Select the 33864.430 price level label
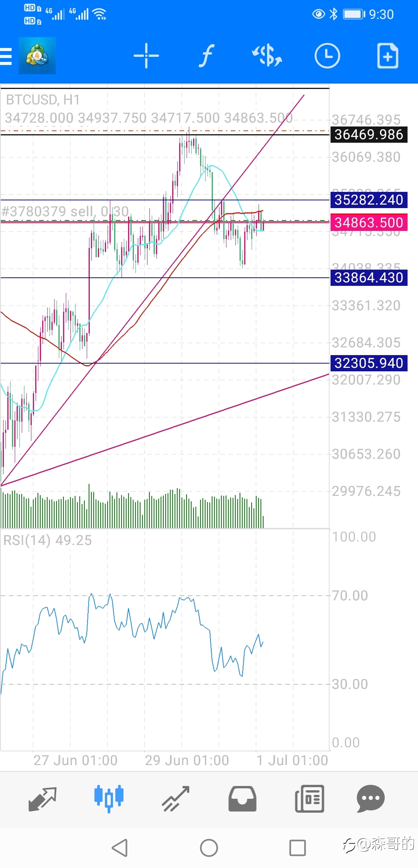The image size is (418, 868). (x=369, y=278)
